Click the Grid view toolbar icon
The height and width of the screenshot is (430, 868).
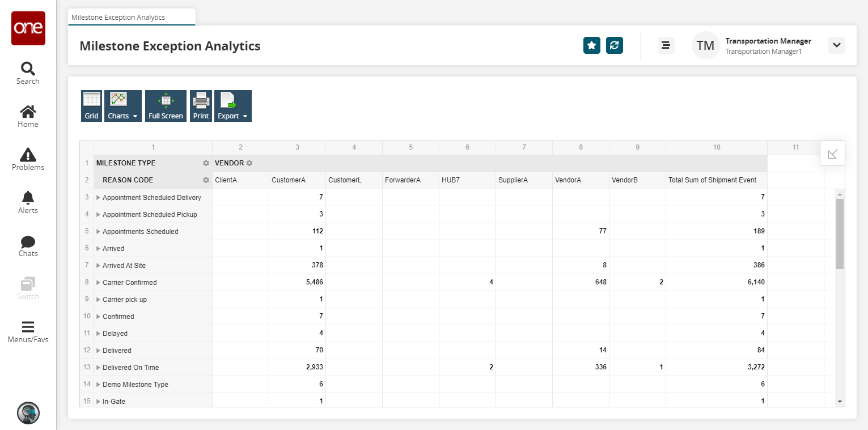point(91,106)
